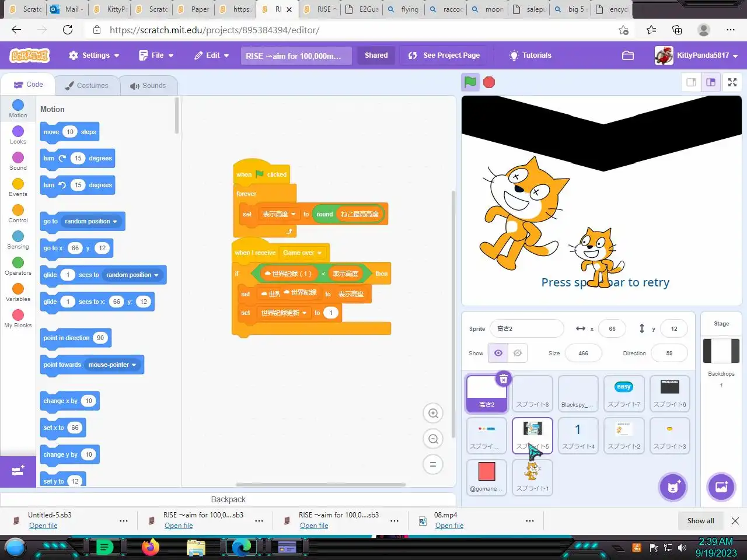Go back in browser history
Screen dimensions: 747x560
[16, 30]
